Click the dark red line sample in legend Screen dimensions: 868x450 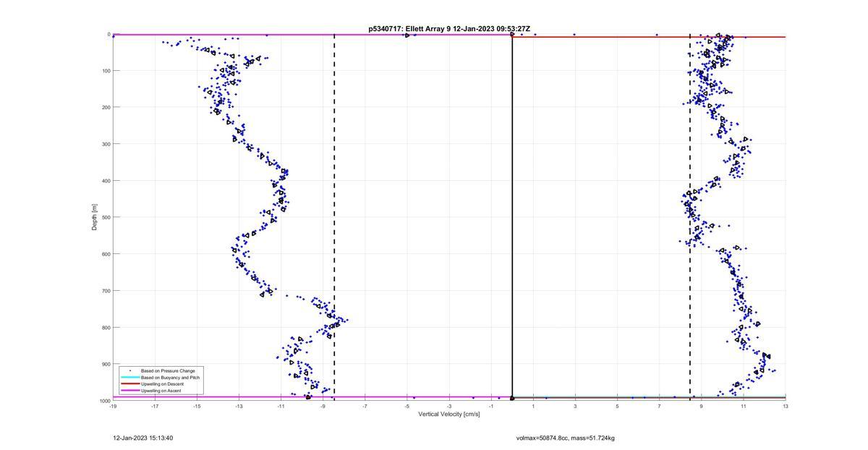coord(130,384)
